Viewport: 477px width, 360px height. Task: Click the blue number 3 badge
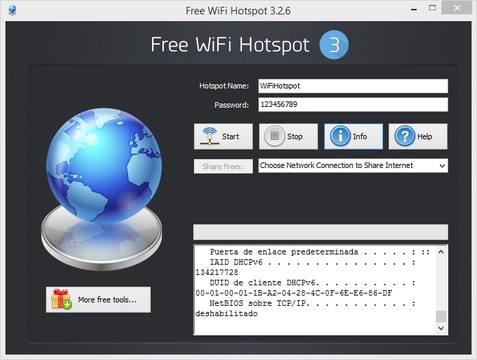[x=334, y=45]
